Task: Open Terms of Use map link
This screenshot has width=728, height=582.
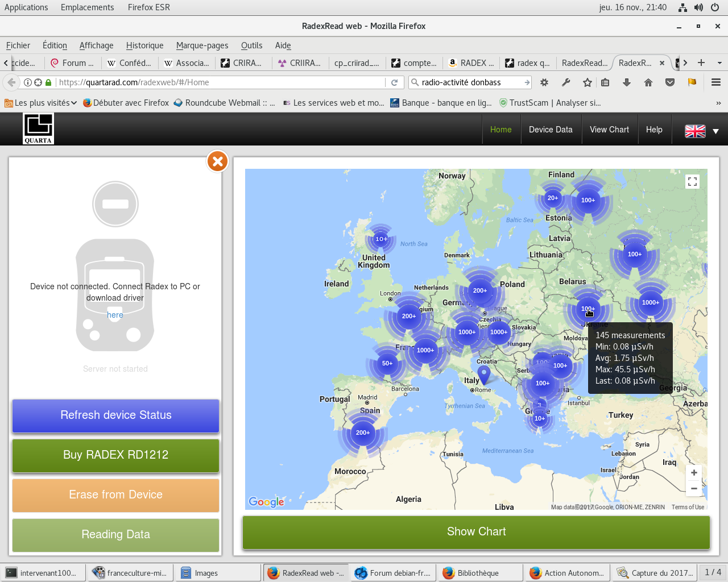Action: pos(688,507)
